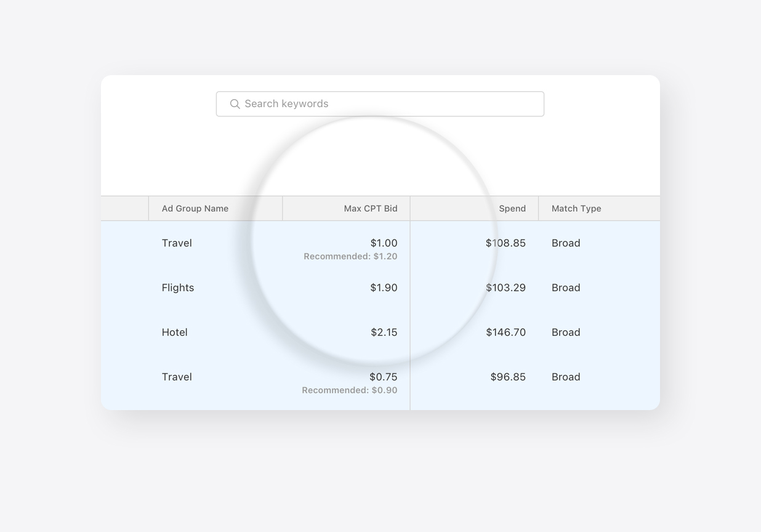Select the Flights ad group name

pyautogui.click(x=177, y=288)
